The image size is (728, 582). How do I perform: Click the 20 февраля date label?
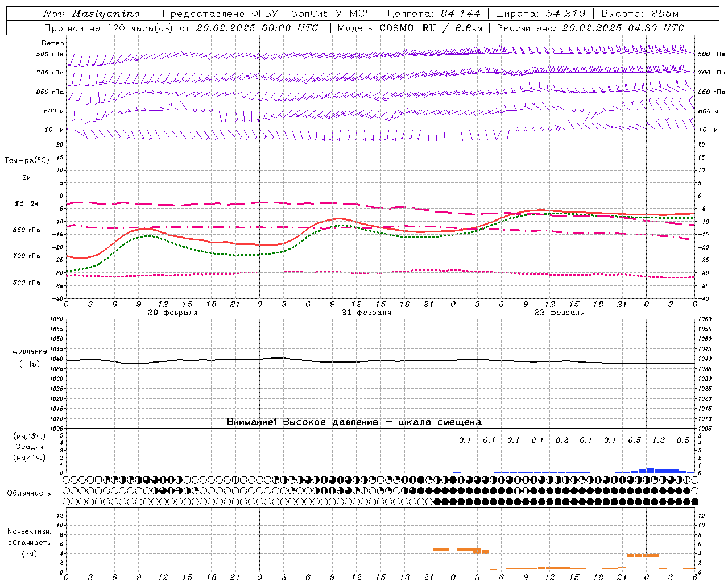pos(173,313)
